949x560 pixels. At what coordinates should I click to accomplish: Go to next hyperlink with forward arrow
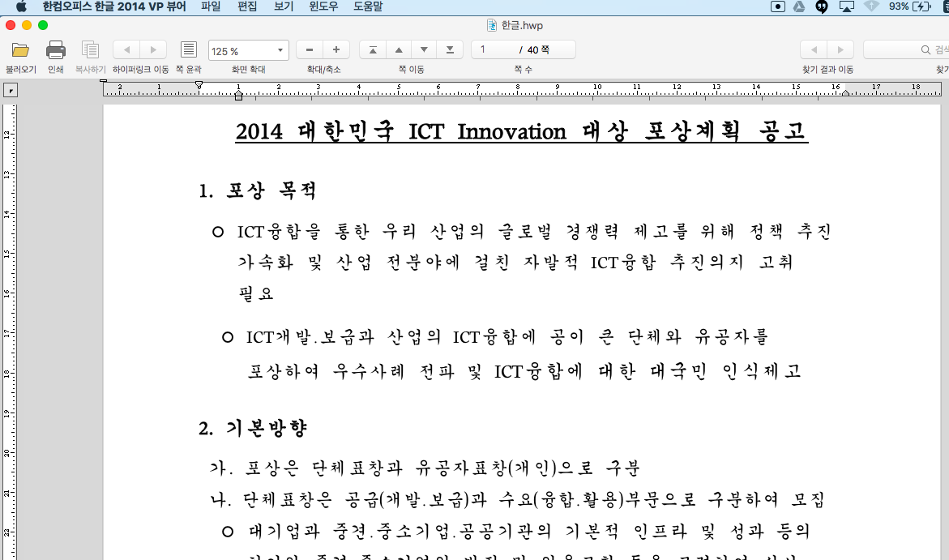point(153,49)
